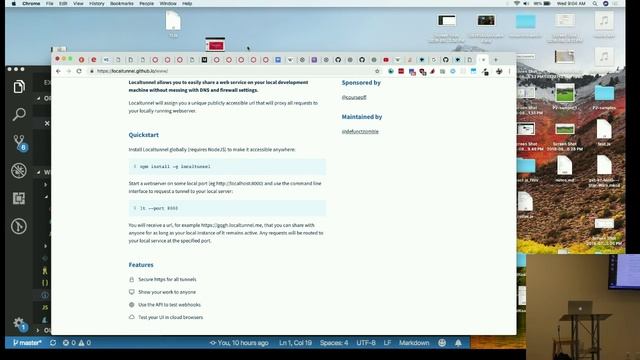Screen dimensions: 640x360
Task: Click the Secure https for all tunnels lock icon
Action: point(131,280)
